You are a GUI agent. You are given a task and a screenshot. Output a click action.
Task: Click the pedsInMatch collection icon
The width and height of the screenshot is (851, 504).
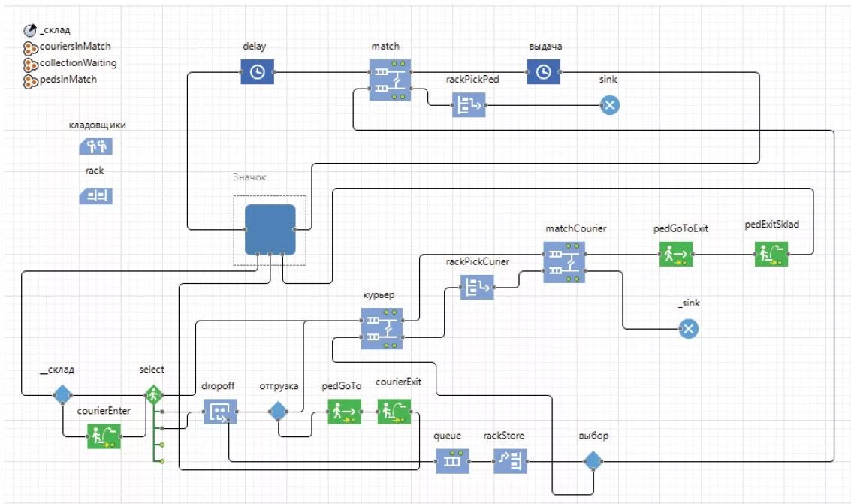30,81
